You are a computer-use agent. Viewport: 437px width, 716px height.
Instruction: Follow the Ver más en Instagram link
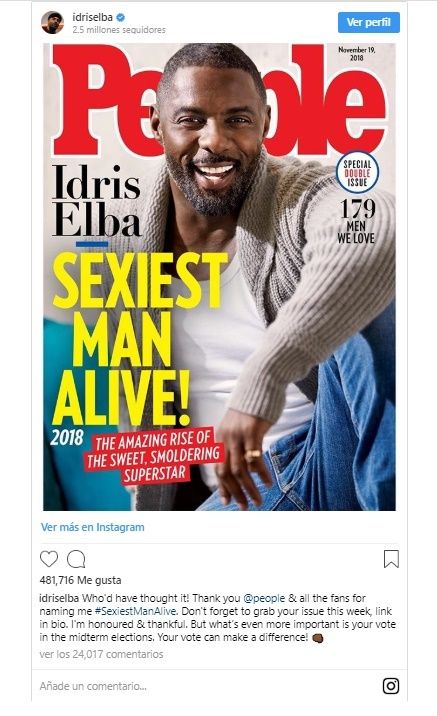93,527
